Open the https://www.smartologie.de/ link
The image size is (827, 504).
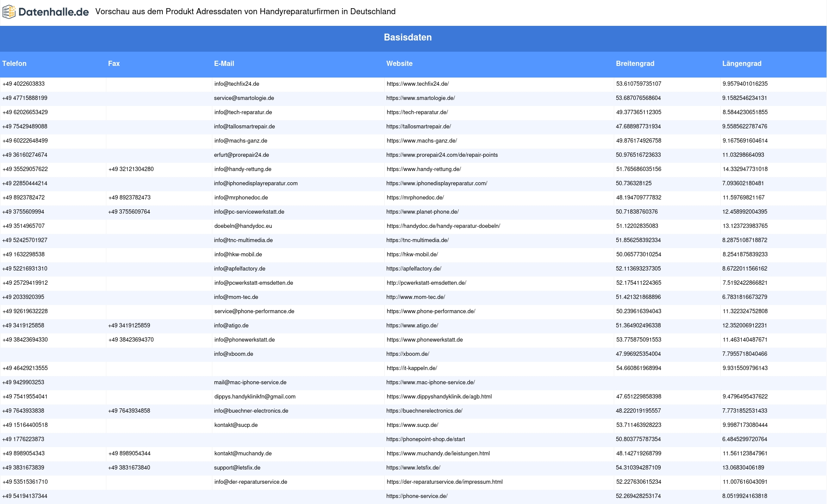[x=421, y=98]
